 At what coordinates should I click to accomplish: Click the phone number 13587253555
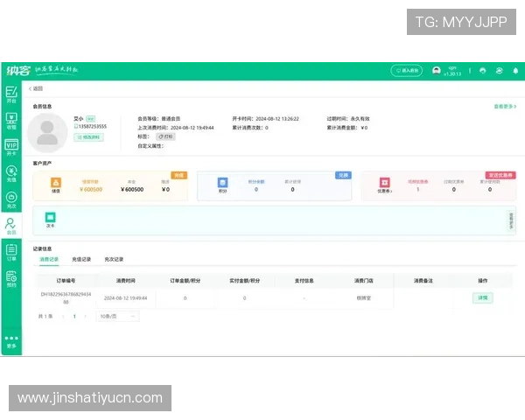(x=93, y=126)
